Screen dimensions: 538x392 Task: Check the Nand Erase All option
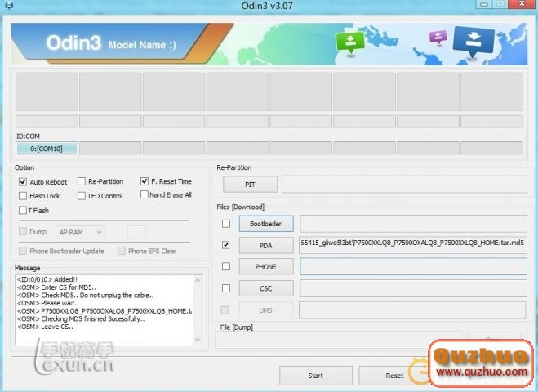point(145,194)
